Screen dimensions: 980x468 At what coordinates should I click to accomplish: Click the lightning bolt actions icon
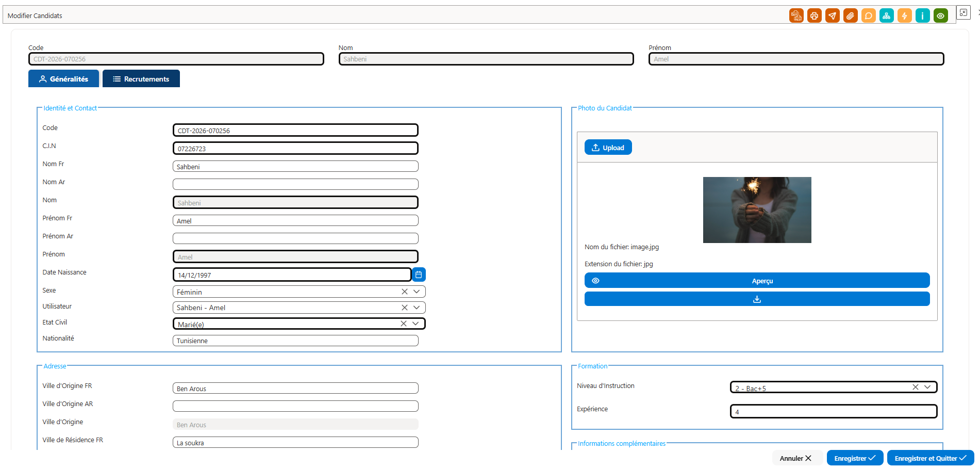905,16
